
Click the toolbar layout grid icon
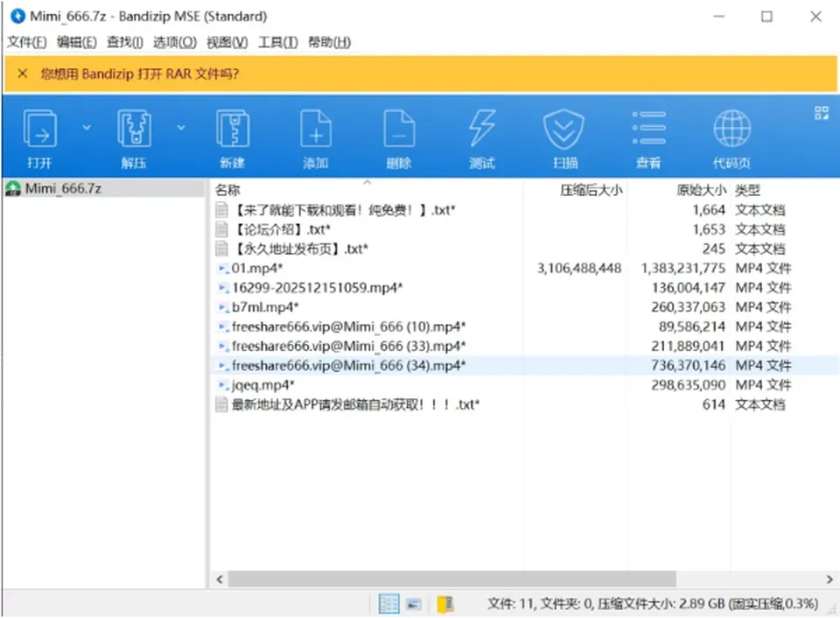click(x=822, y=113)
